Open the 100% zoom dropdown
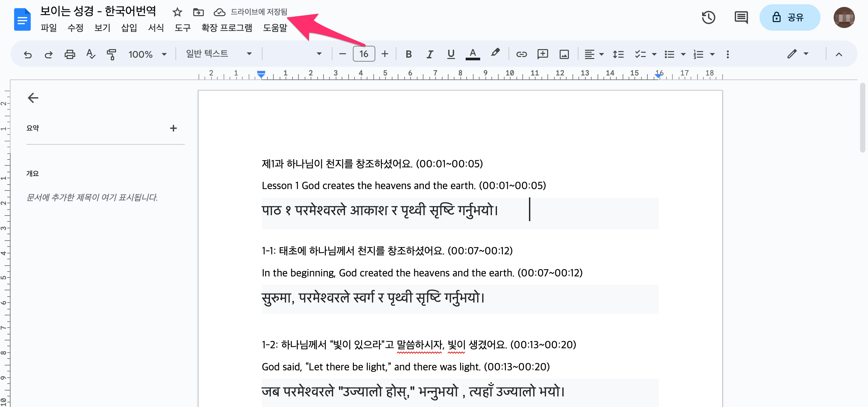The height and width of the screenshot is (407, 868). pyautogui.click(x=147, y=54)
